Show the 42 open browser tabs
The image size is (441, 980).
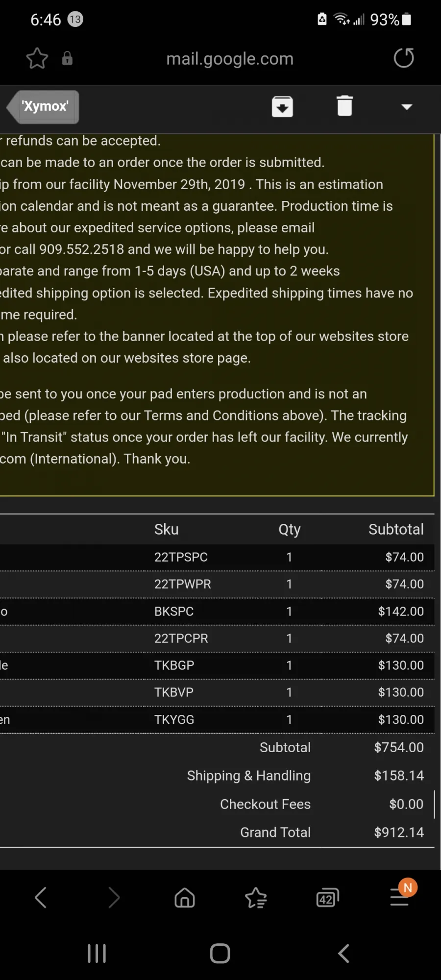pos(327,898)
